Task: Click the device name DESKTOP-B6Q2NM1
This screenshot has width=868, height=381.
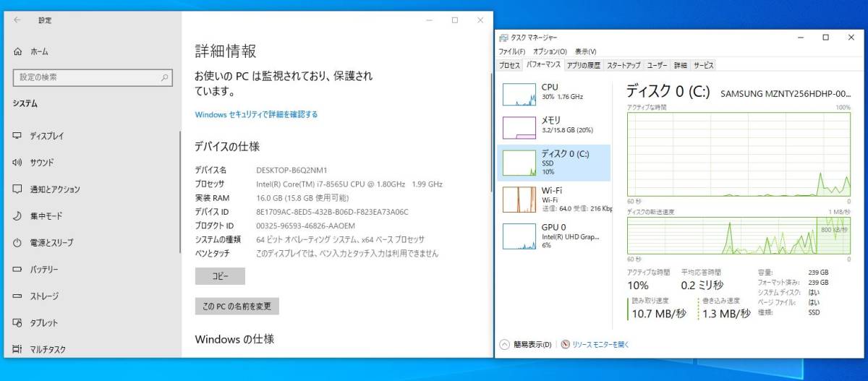Action: [x=292, y=170]
